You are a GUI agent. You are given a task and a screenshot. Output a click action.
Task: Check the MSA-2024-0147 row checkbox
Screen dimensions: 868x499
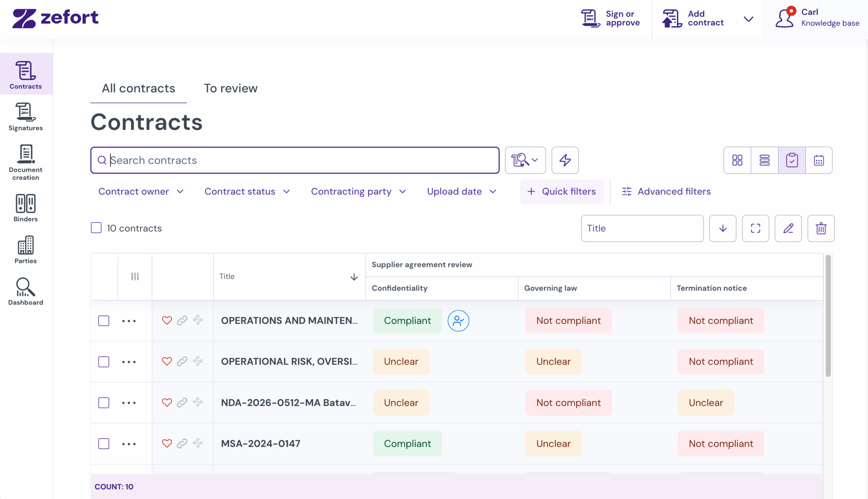tap(103, 444)
